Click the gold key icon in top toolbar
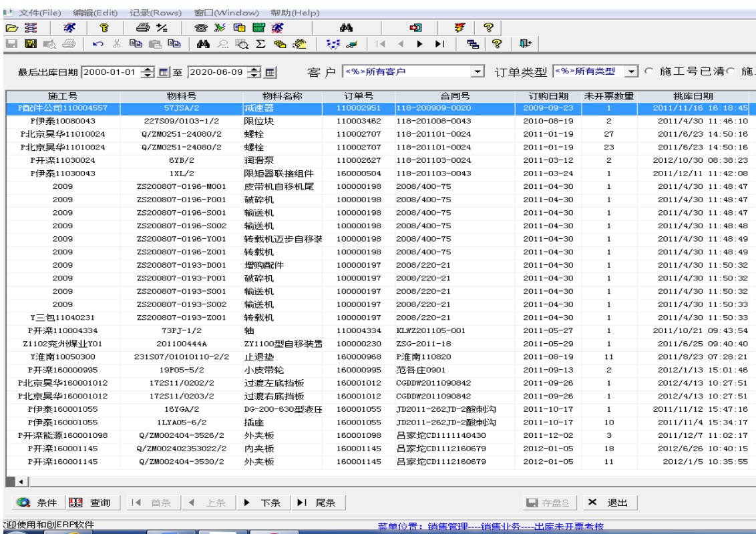756x538 pixels. tap(104, 28)
